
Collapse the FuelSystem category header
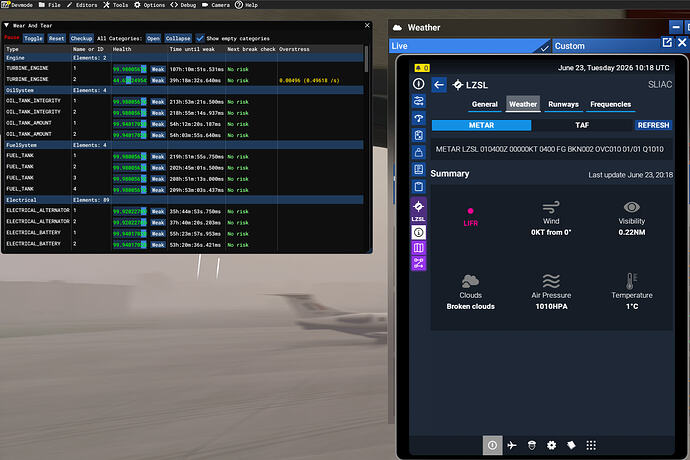click(184, 145)
